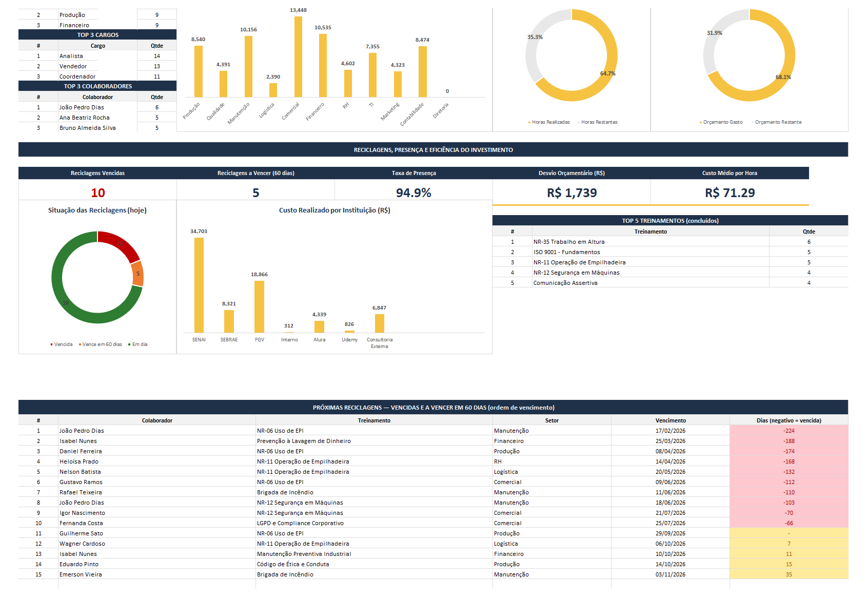868x597 pixels.
Task: Select the Alura bar labeled 4,339
Action: (319, 326)
